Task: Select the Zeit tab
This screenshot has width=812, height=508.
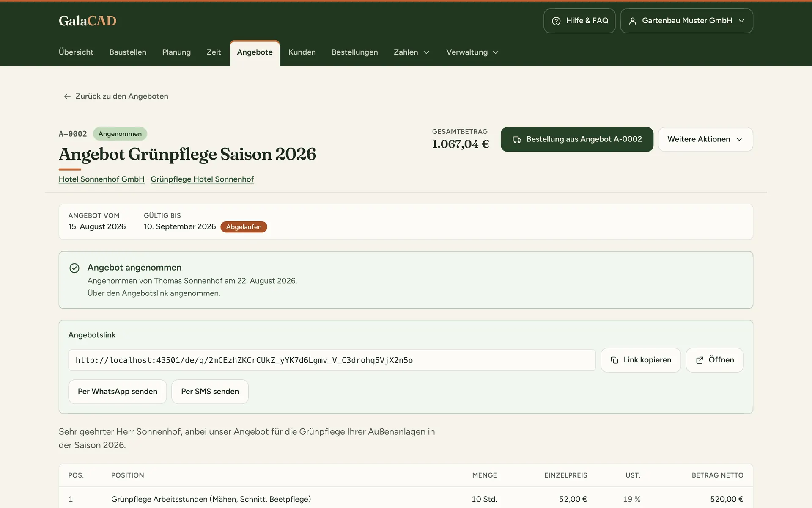Action: pos(214,52)
